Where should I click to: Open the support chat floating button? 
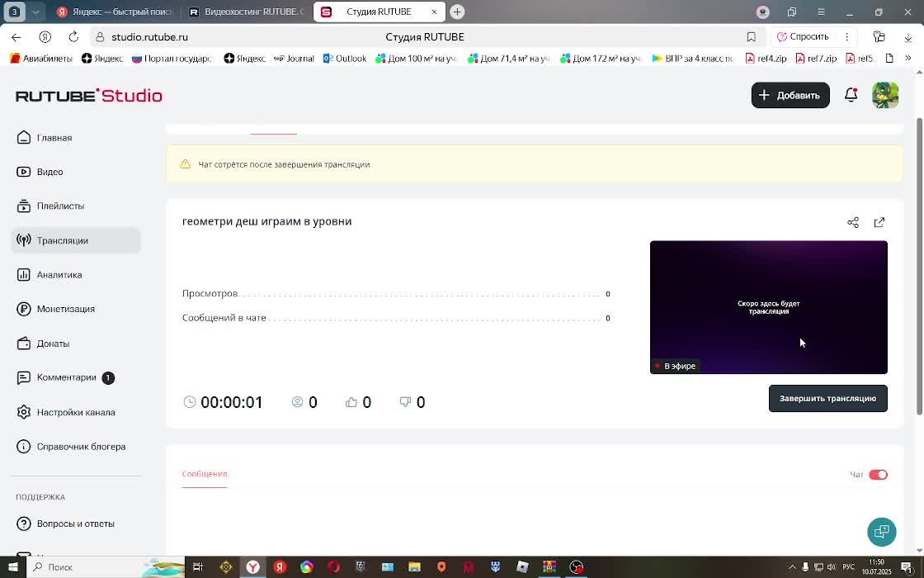coord(882,532)
